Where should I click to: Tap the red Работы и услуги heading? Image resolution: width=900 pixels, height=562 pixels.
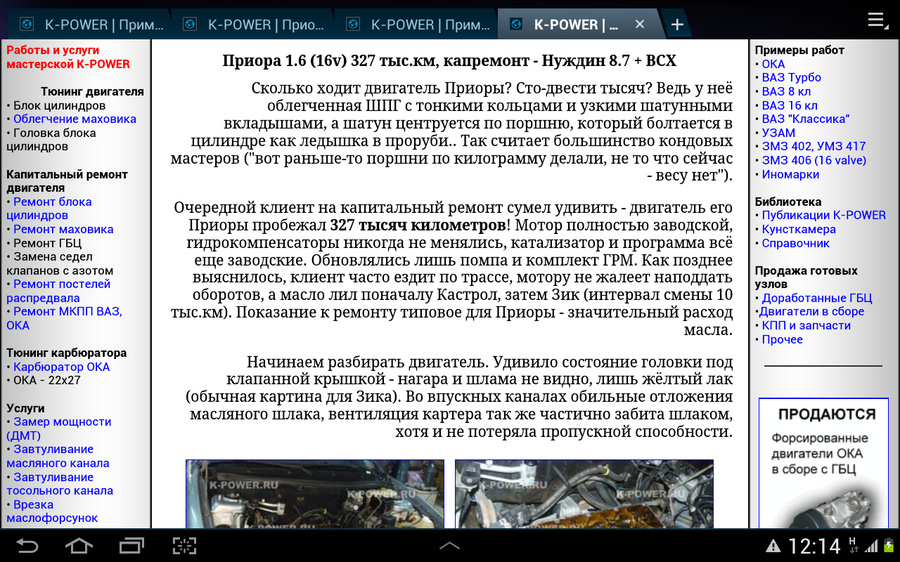[68, 57]
